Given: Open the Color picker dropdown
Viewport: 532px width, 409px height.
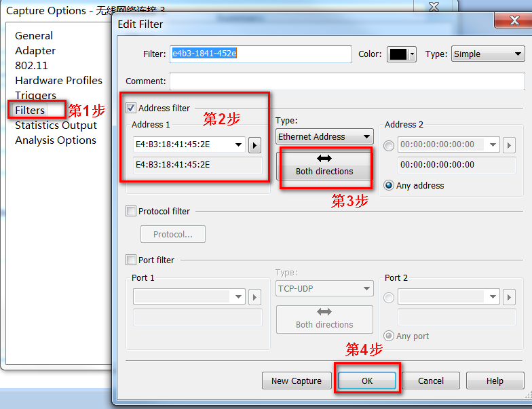Looking at the screenshot, I should (412, 54).
